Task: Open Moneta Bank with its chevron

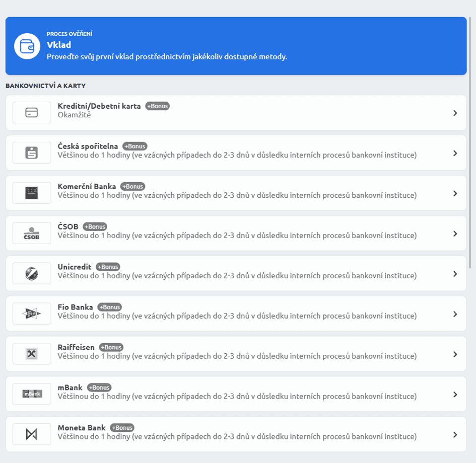Action: (455, 435)
